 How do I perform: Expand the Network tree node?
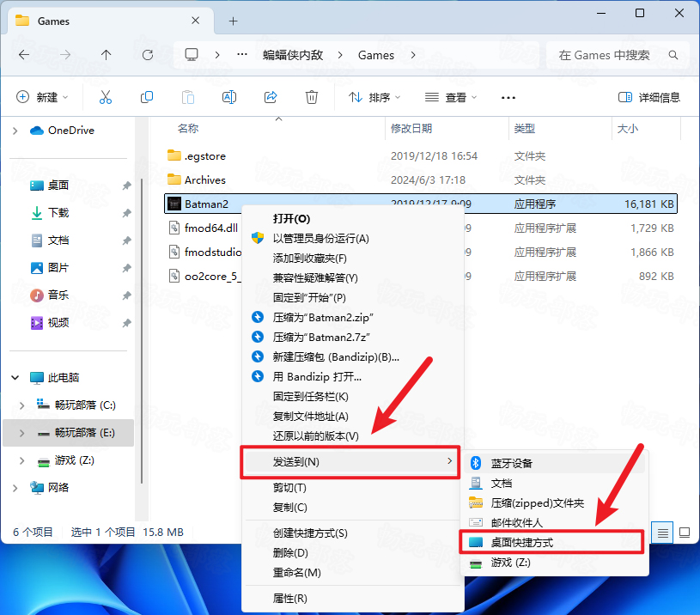click(x=15, y=488)
